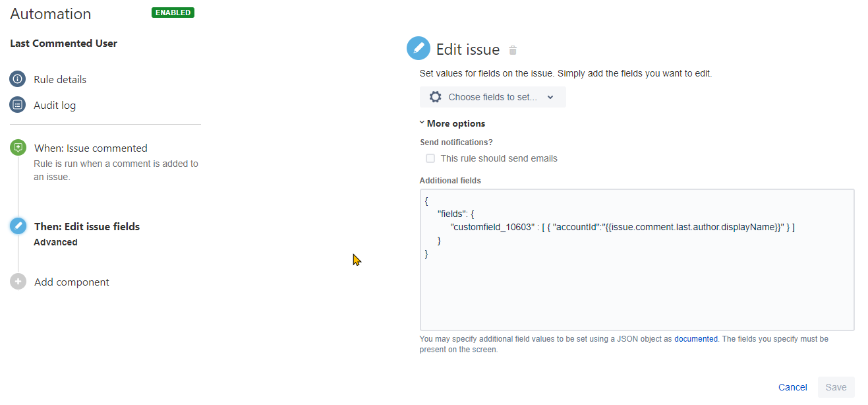The image size is (868, 405).
Task: Click the Add component label
Action: (x=72, y=282)
